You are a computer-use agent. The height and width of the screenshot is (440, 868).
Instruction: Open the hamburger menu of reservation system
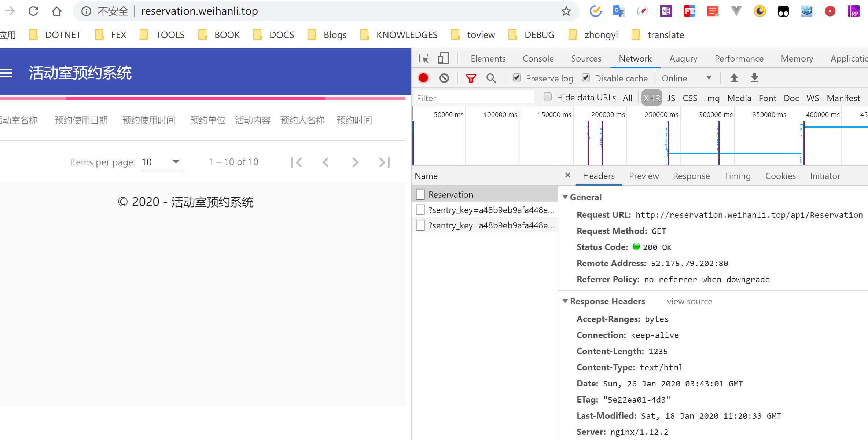[x=6, y=73]
